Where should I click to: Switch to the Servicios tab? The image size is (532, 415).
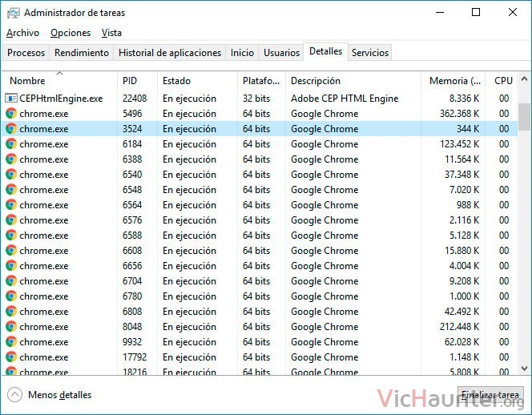(370, 53)
